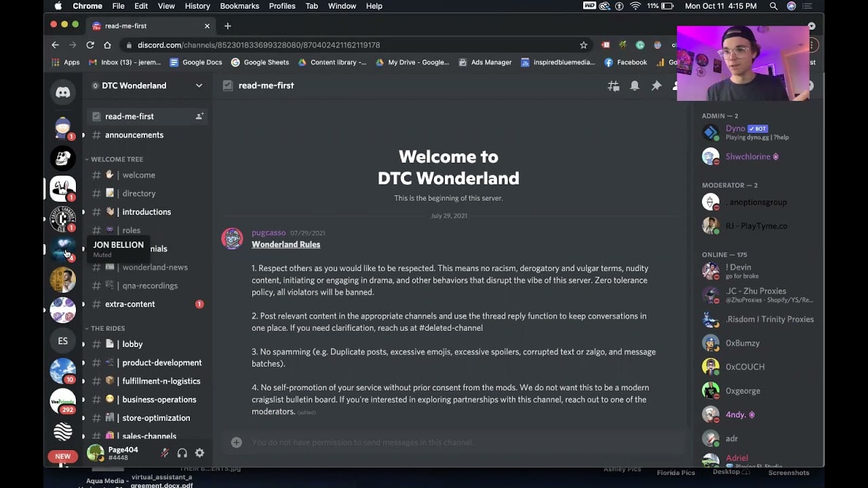This screenshot has width=868, height=488.
Task: Open the pinned messages panel
Action: (x=656, y=85)
